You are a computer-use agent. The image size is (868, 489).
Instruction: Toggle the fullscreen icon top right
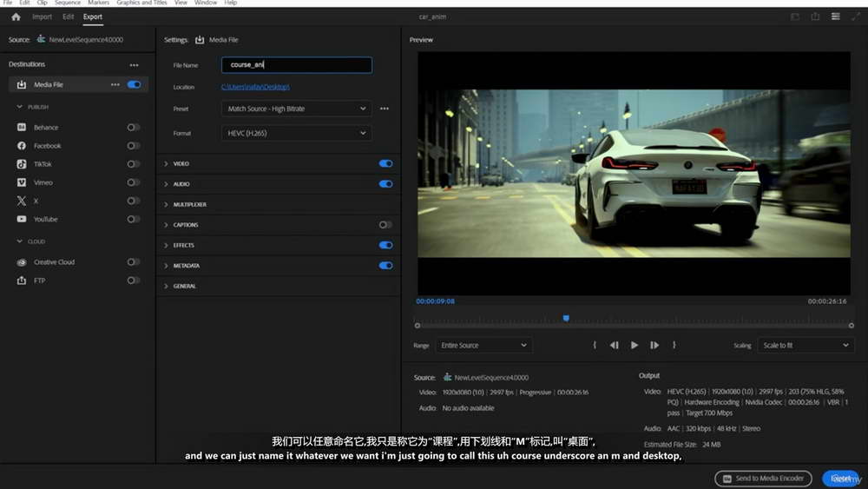click(x=855, y=17)
